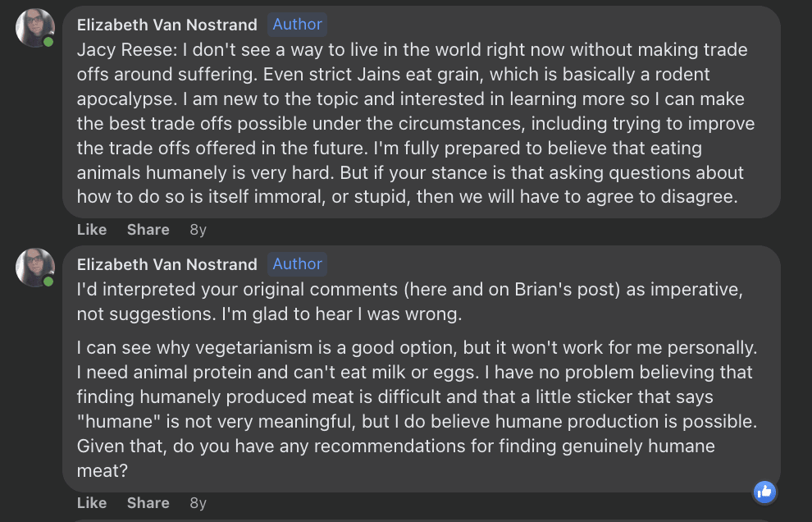Click Author badge on second comment
This screenshot has height=522, width=812.
point(297,264)
